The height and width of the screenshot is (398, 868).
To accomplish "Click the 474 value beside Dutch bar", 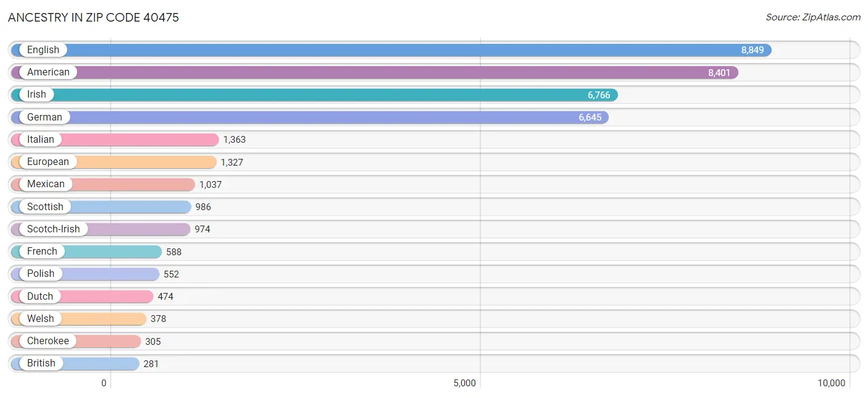I will pyautogui.click(x=165, y=297).
